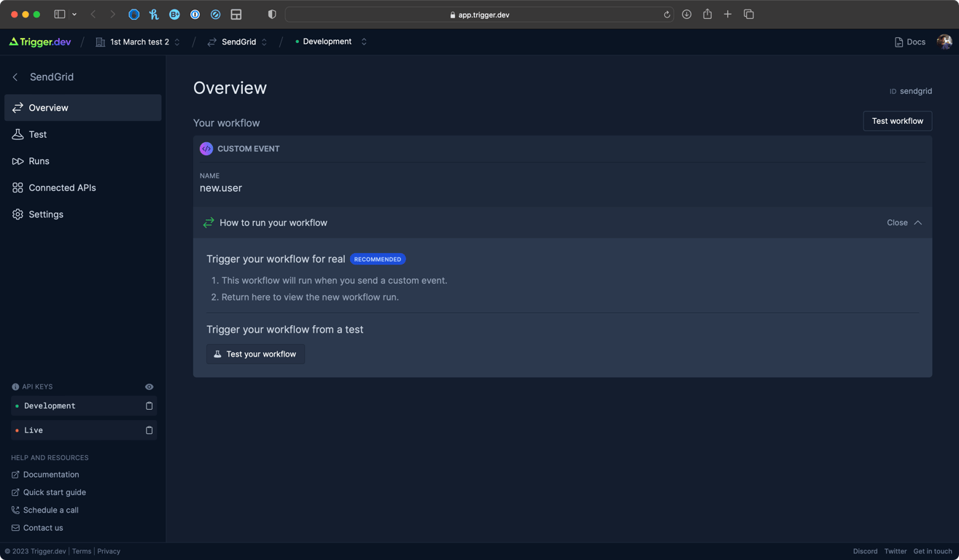Screen dimensions: 959x560
Task: Open the SendGrid workflow switcher
Action: pyautogui.click(x=238, y=42)
